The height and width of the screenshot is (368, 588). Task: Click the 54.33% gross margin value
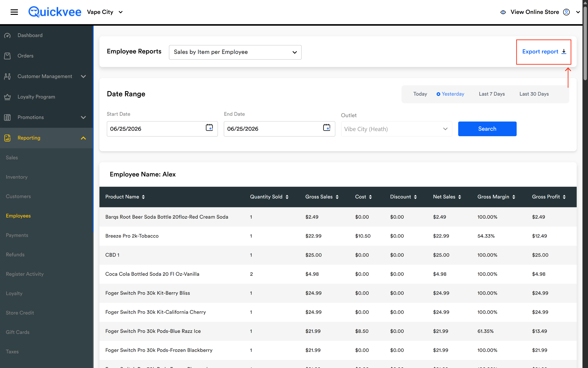pyautogui.click(x=486, y=236)
